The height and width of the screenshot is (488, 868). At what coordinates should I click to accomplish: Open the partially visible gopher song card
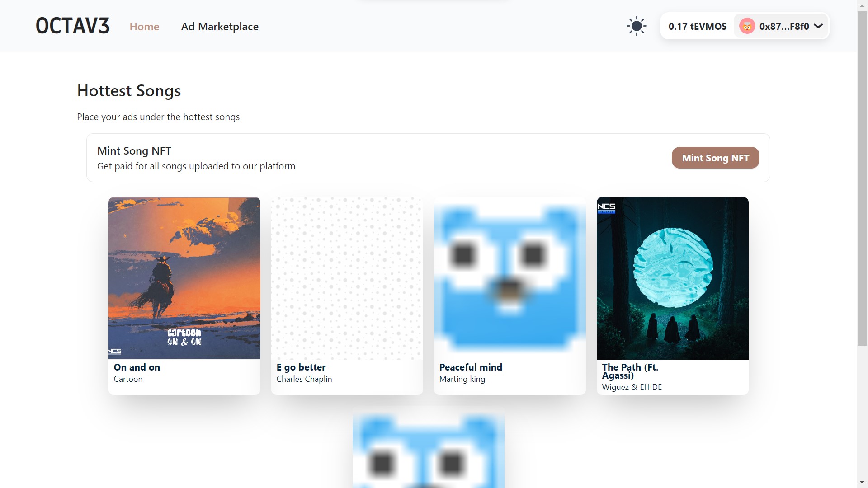click(x=429, y=447)
